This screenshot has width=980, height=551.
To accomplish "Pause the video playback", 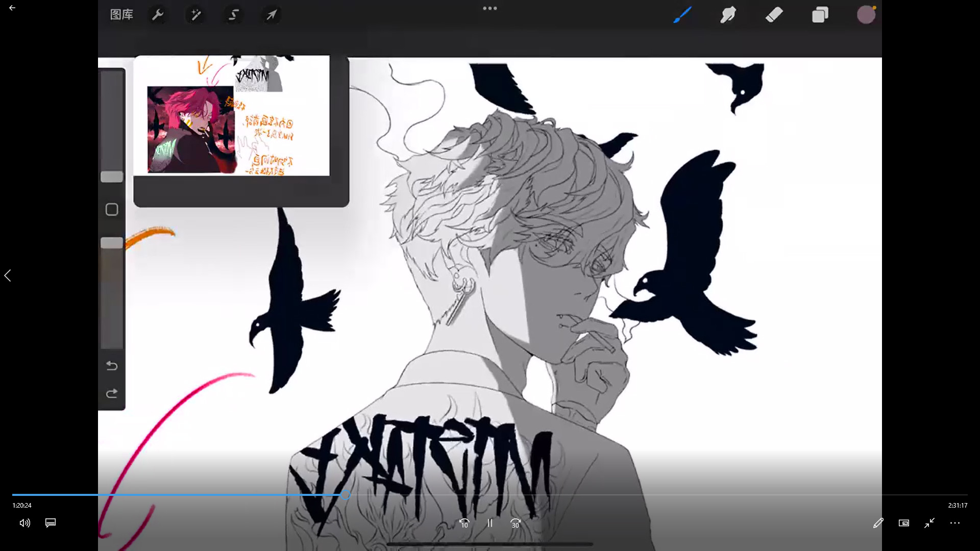I will (490, 523).
